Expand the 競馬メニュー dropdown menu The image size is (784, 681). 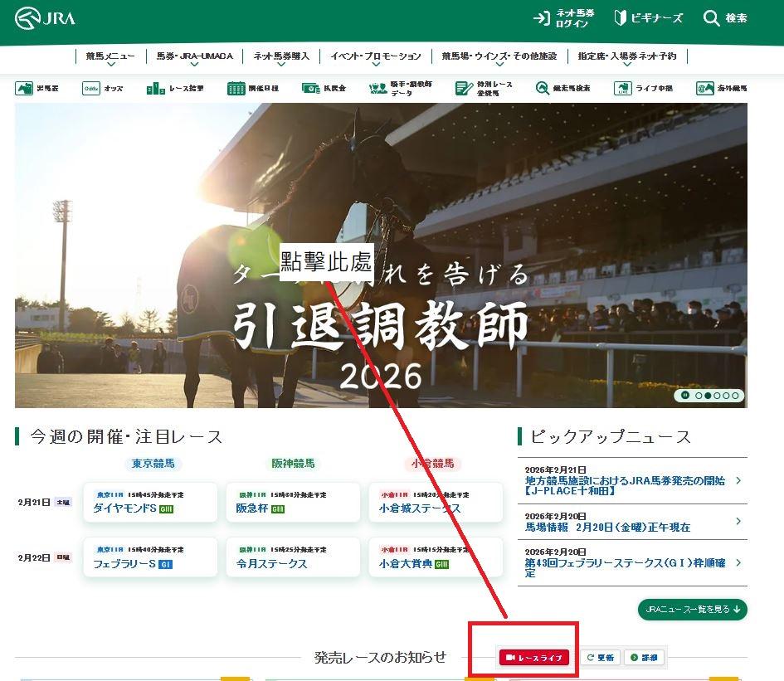(x=110, y=56)
